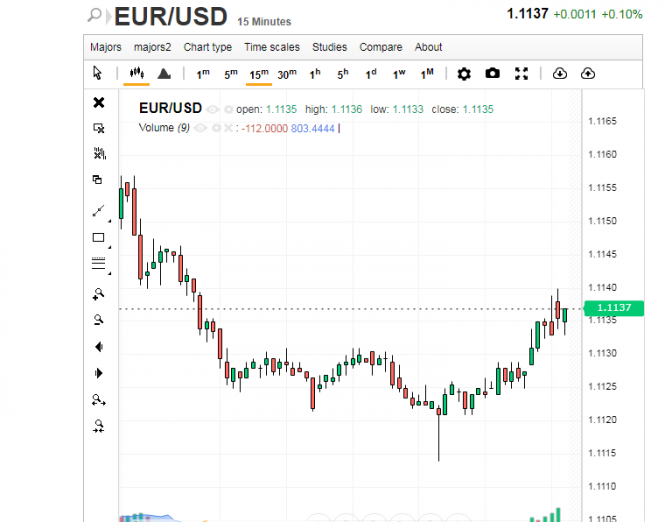Click the copy/duplicate layers icon
The height and width of the screenshot is (522, 665).
[98, 179]
